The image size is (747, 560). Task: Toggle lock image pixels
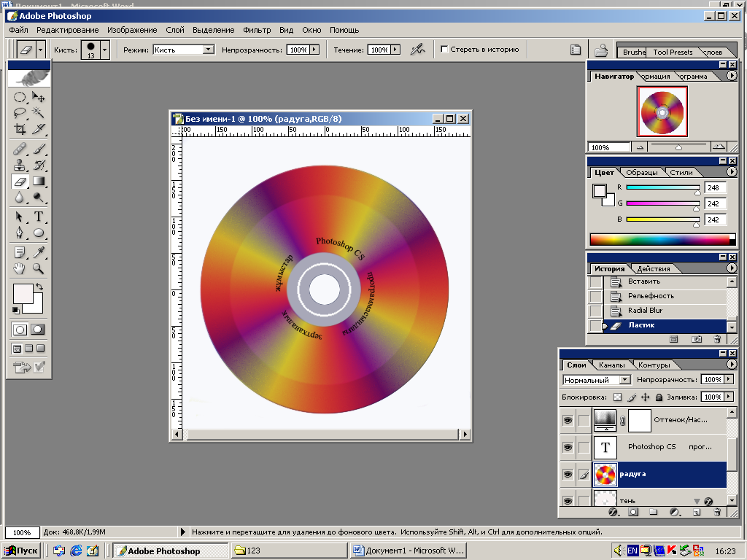click(632, 397)
